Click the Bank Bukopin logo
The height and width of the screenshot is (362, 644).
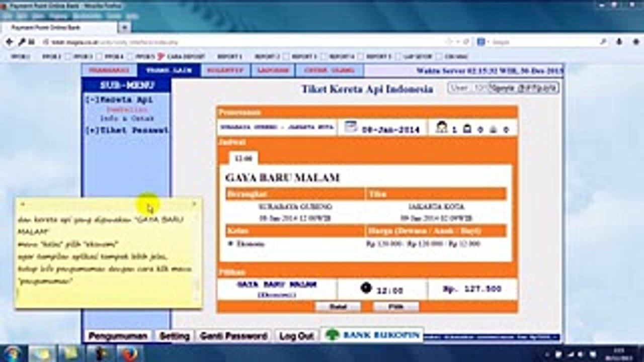tap(372, 335)
